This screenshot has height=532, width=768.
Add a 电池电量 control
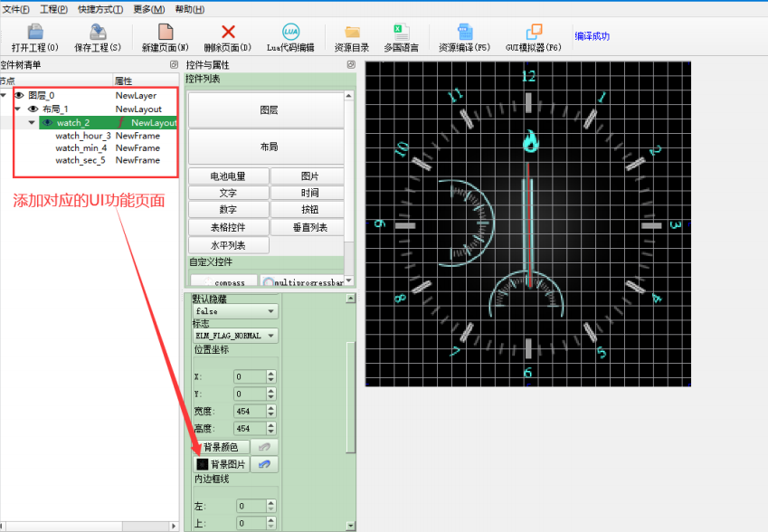(x=229, y=176)
